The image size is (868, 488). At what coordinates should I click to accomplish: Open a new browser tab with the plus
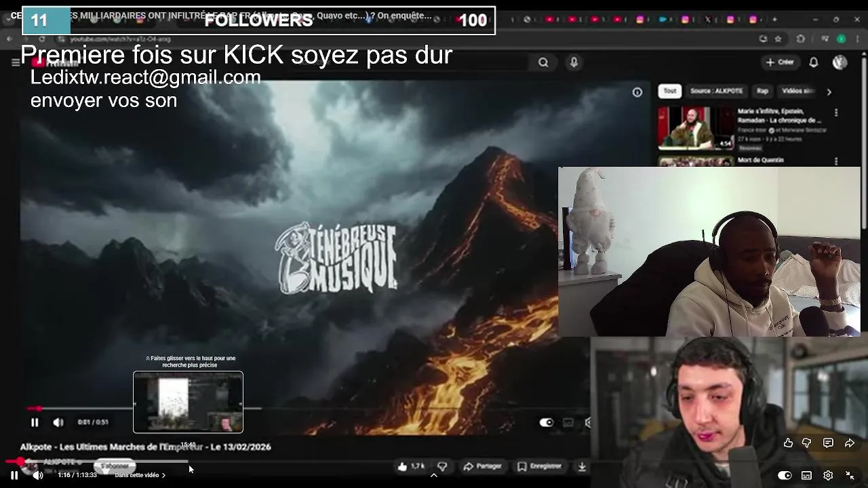click(x=774, y=20)
